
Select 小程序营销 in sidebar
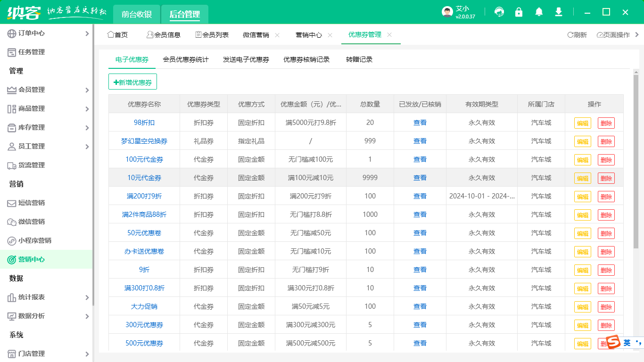pos(34,240)
